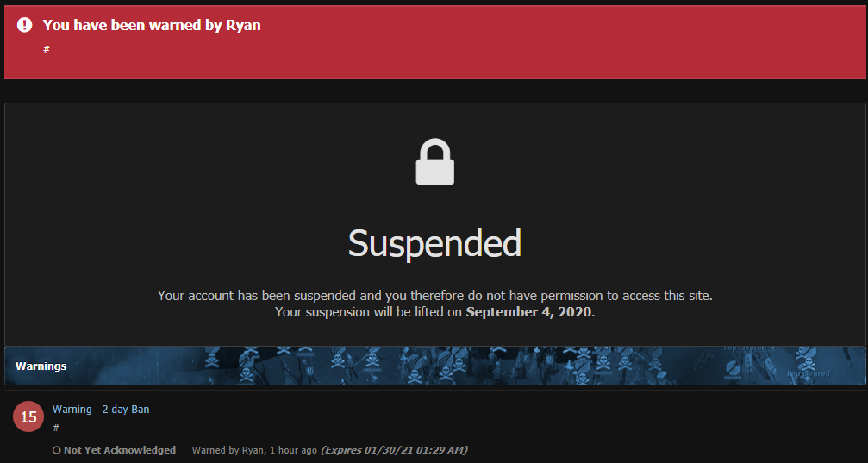This screenshot has width=868, height=463.
Task: Click the Not Yet Acknowledged label
Action: (x=120, y=450)
